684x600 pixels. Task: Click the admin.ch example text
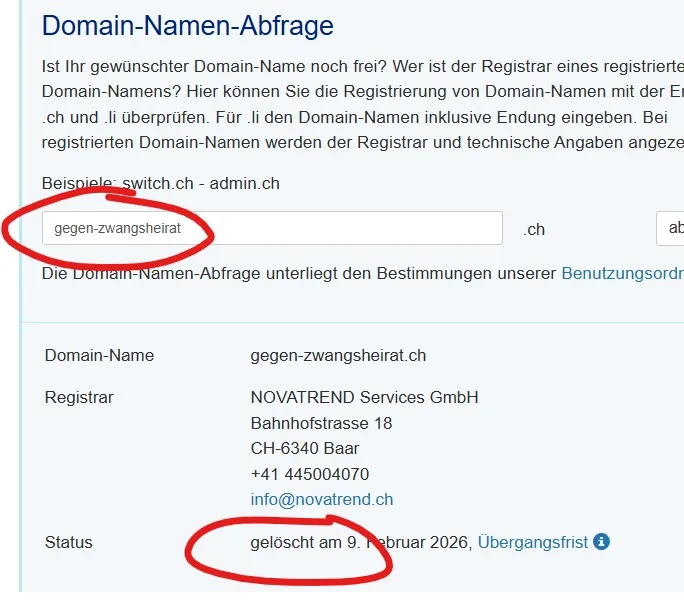pos(244,184)
